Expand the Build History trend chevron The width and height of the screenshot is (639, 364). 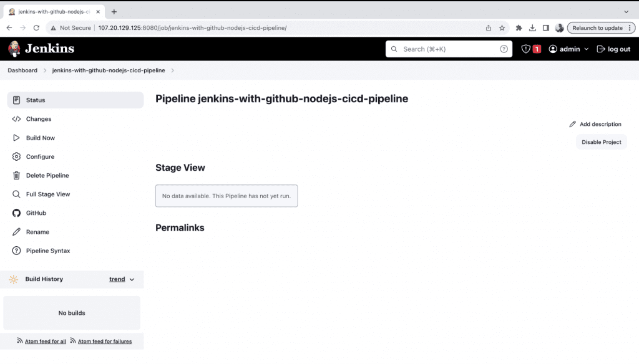pyautogui.click(x=132, y=279)
